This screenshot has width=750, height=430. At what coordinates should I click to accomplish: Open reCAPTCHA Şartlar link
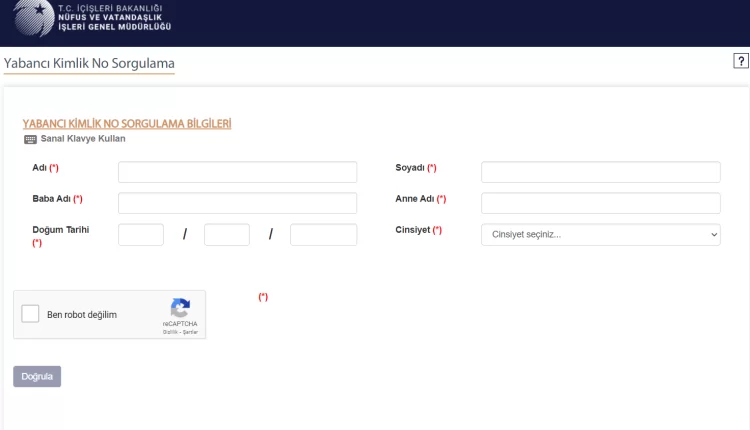coord(190,332)
